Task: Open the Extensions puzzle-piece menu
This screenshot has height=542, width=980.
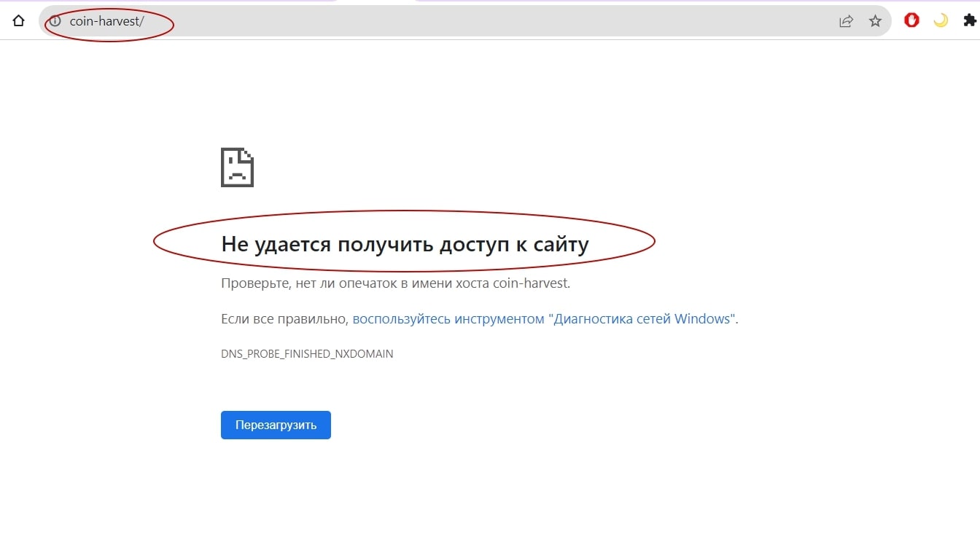Action: coord(970,20)
